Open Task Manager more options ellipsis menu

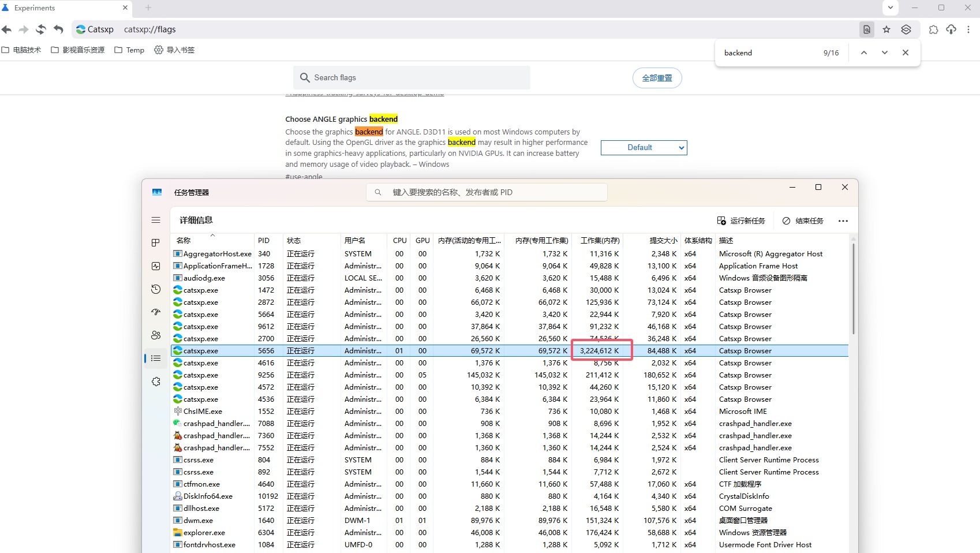click(843, 221)
